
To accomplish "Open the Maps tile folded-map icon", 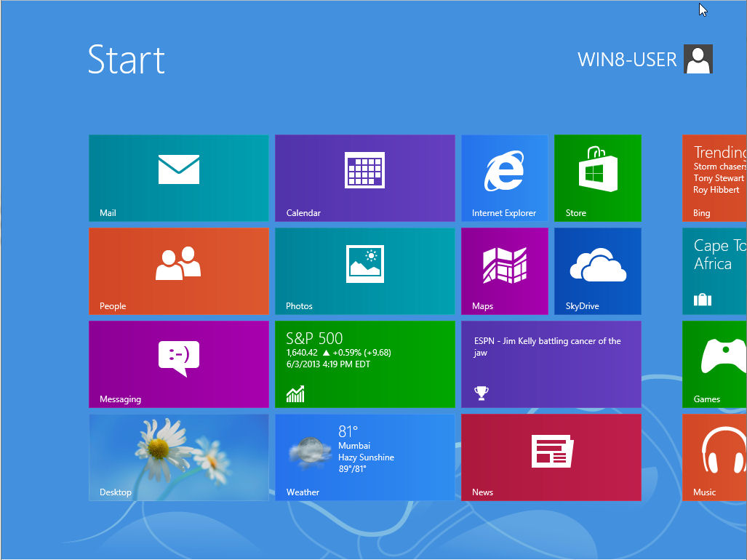I will pos(505,265).
